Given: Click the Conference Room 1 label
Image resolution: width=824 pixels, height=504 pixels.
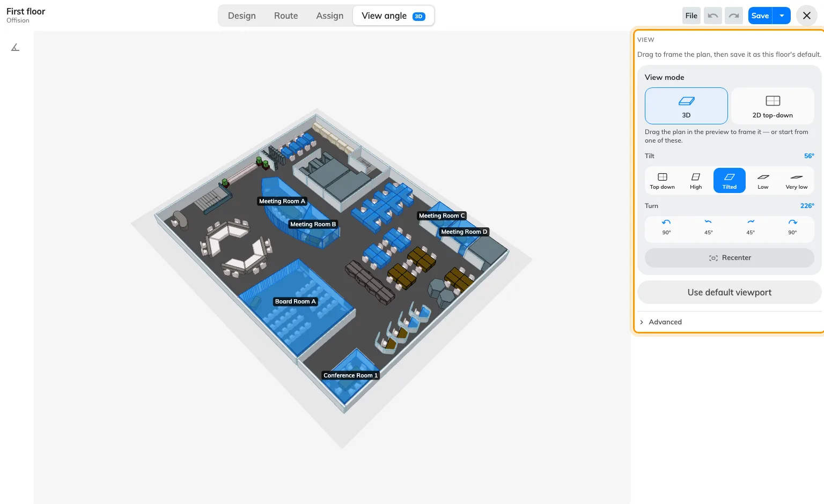Looking at the screenshot, I should click(351, 376).
